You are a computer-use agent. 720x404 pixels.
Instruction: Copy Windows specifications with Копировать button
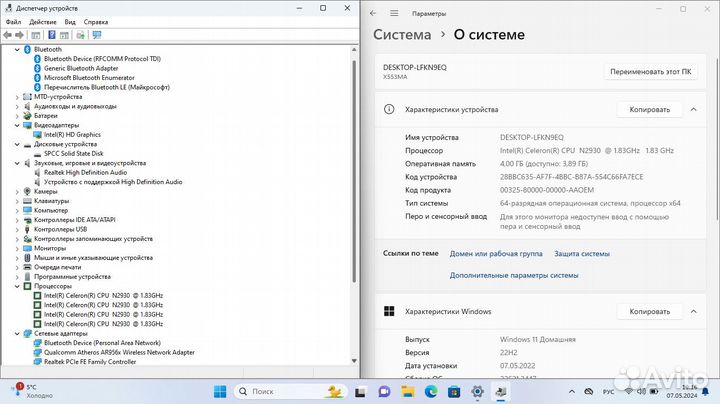(649, 312)
